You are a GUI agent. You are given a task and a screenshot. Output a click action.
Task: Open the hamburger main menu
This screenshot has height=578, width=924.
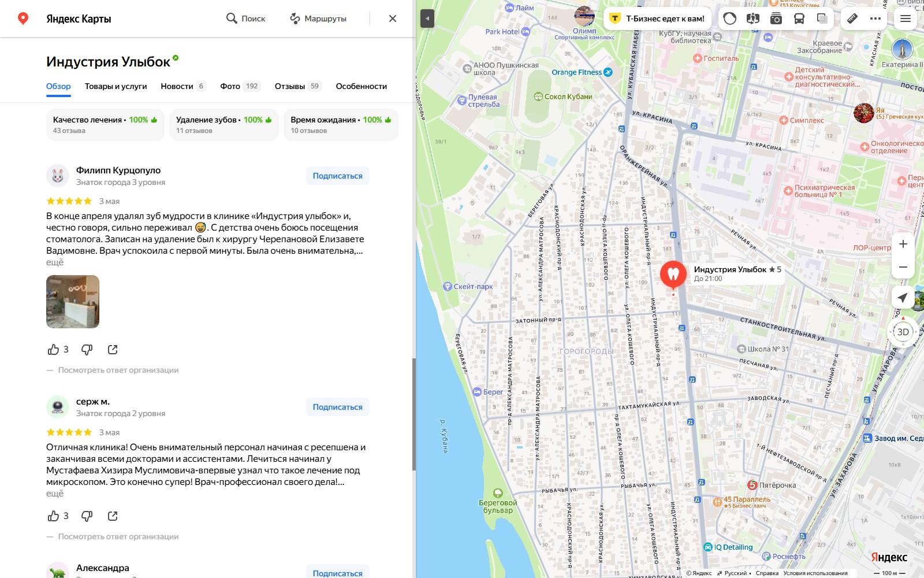click(906, 18)
